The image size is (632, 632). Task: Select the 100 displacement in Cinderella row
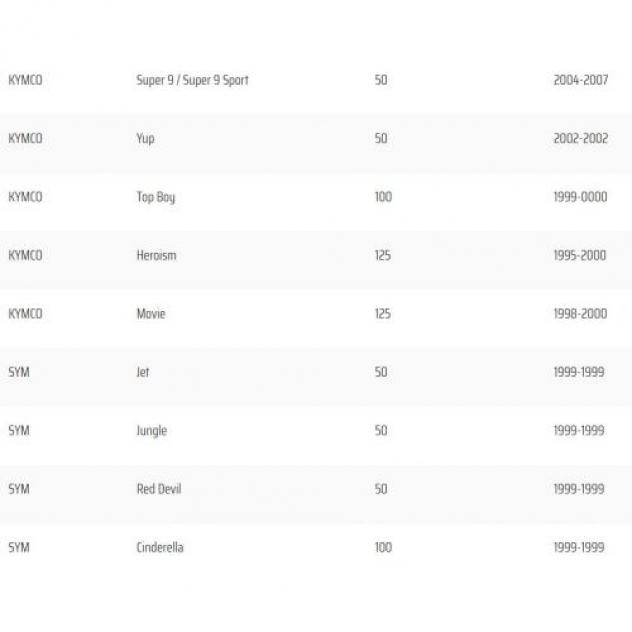click(383, 547)
